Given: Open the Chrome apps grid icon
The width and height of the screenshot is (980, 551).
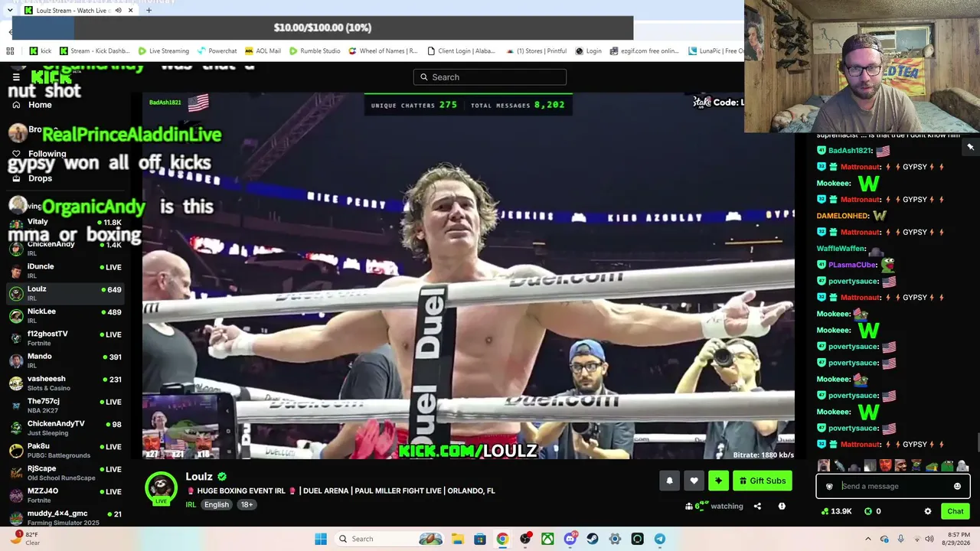Looking at the screenshot, I should (x=10, y=51).
